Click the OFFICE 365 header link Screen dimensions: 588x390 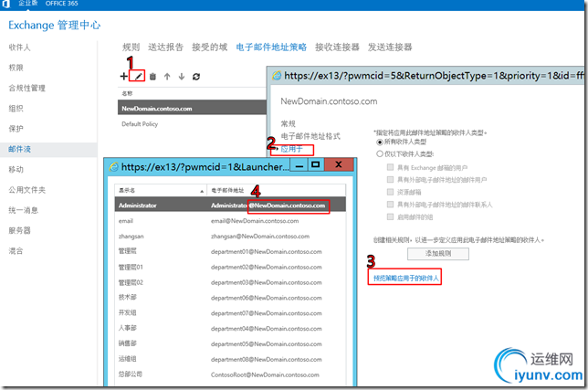coord(61,4)
